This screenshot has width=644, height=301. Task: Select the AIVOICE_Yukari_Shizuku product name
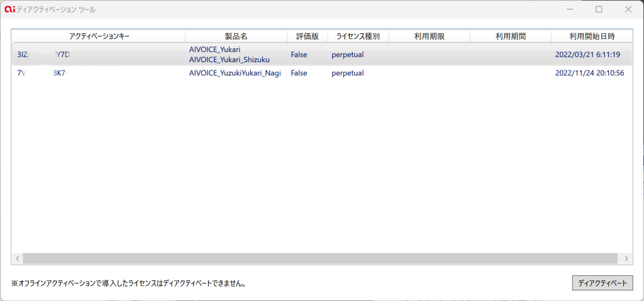tap(230, 60)
